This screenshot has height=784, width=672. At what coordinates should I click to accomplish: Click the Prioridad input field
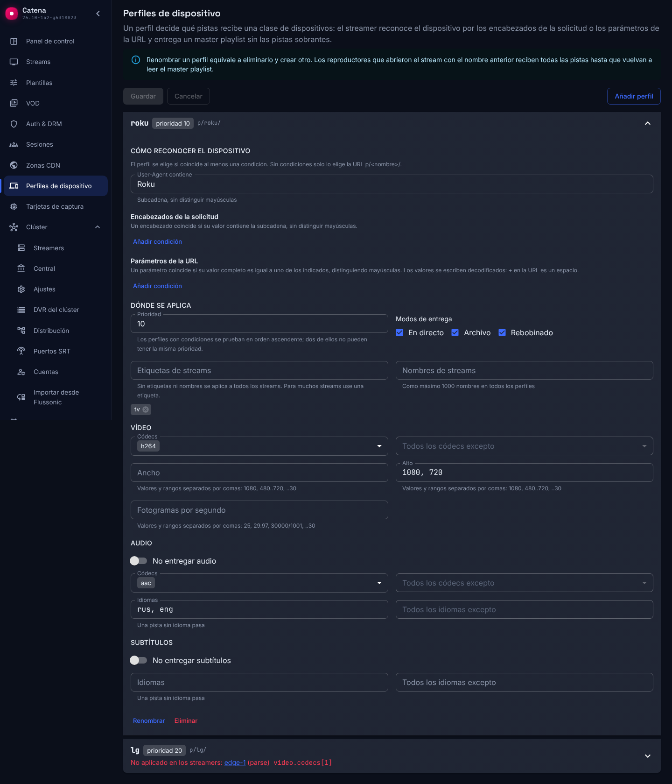(259, 324)
